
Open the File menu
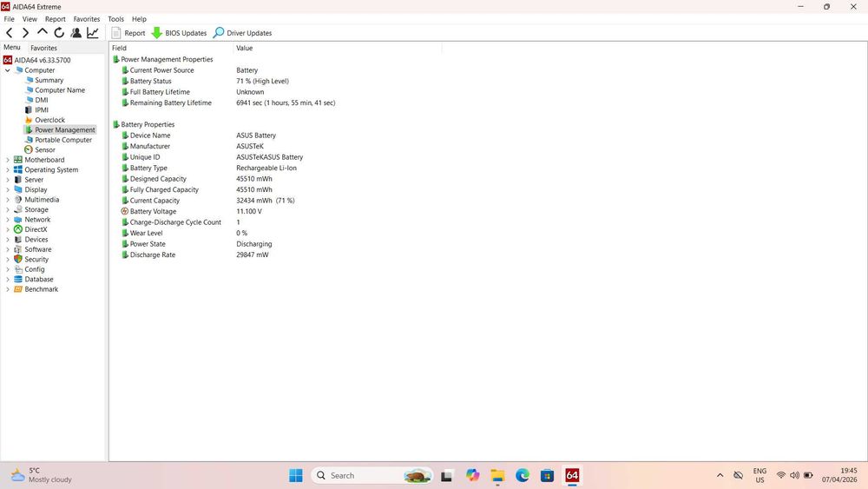point(10,19)
